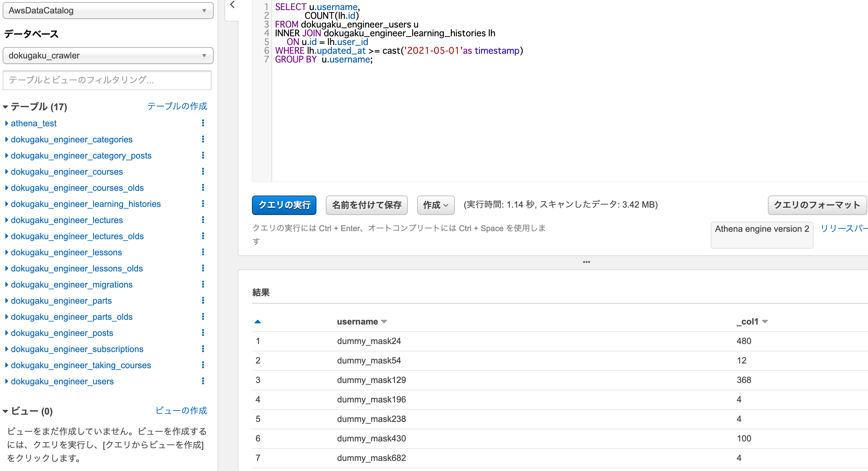Collapse the テーブル (17) section
Viewport: 868px width, 471px height.
point(5,107)
